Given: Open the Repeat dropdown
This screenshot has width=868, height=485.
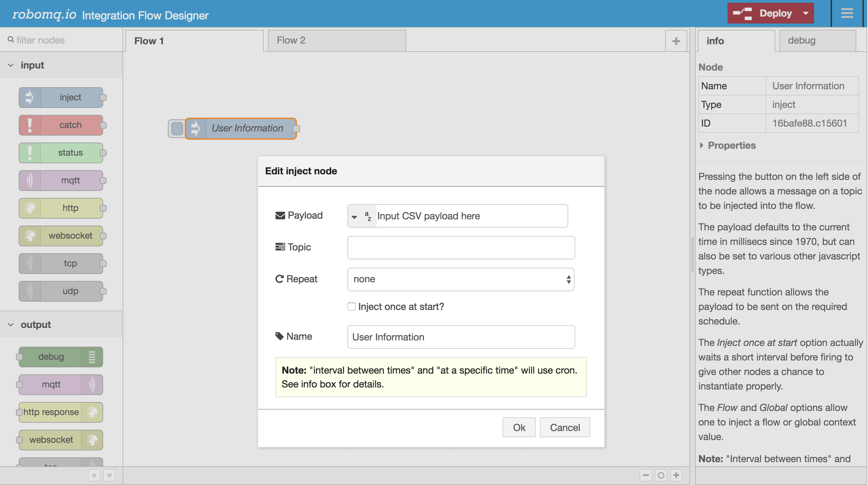Looking at the screenshot, I should coord(461,279).
